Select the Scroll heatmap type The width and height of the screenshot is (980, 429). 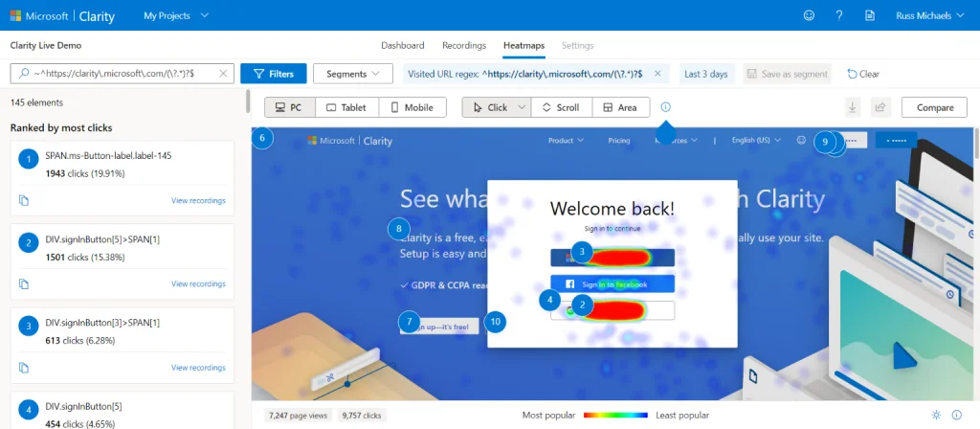point(561,107)
